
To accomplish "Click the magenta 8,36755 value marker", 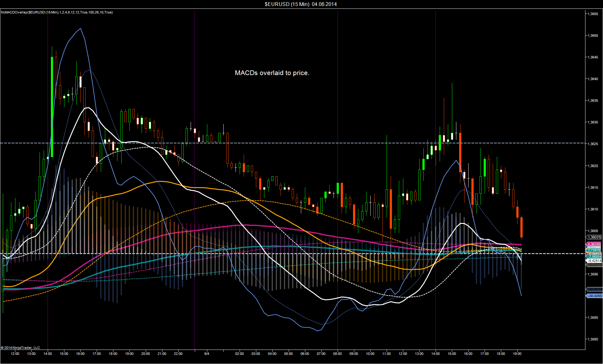I will [594, 244].
